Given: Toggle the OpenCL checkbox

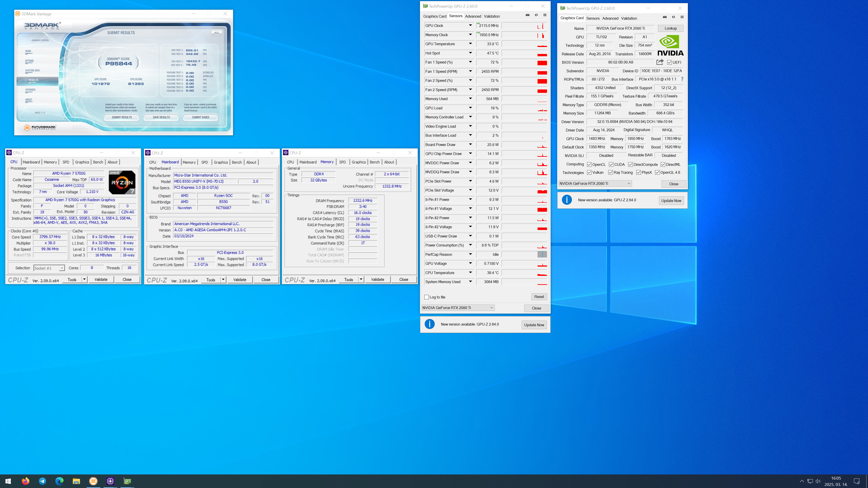Looking at the screenshot, I should tap(589, 164).
